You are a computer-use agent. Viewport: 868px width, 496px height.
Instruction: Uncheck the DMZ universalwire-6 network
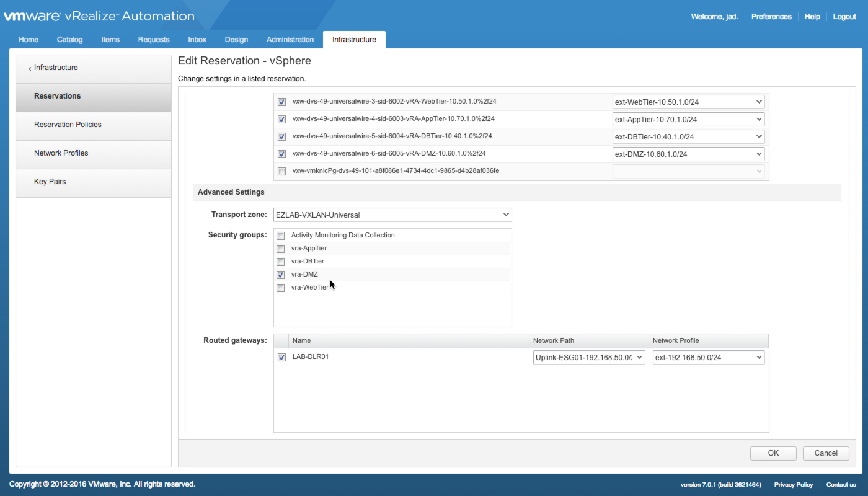click(x=281, y=154)
